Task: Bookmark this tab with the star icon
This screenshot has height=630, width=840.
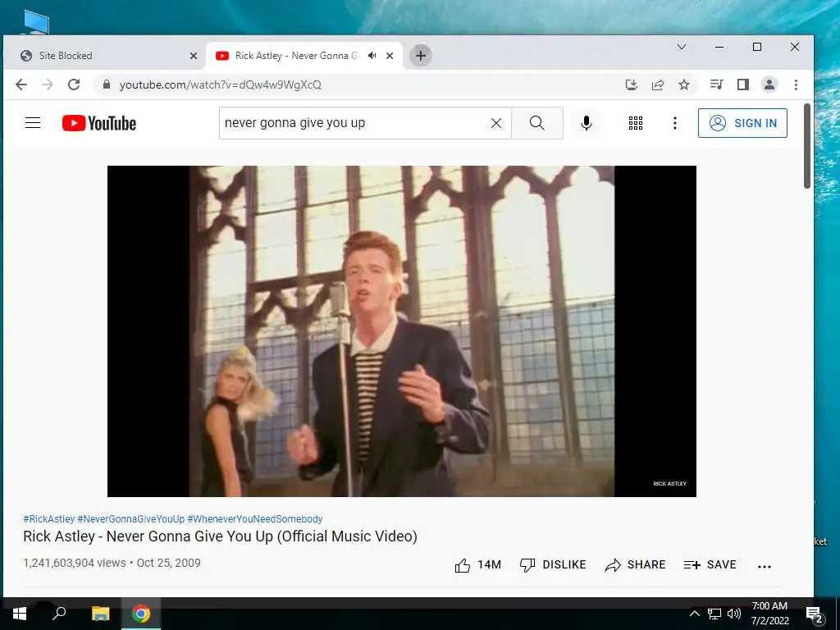Action: [684, 84]
